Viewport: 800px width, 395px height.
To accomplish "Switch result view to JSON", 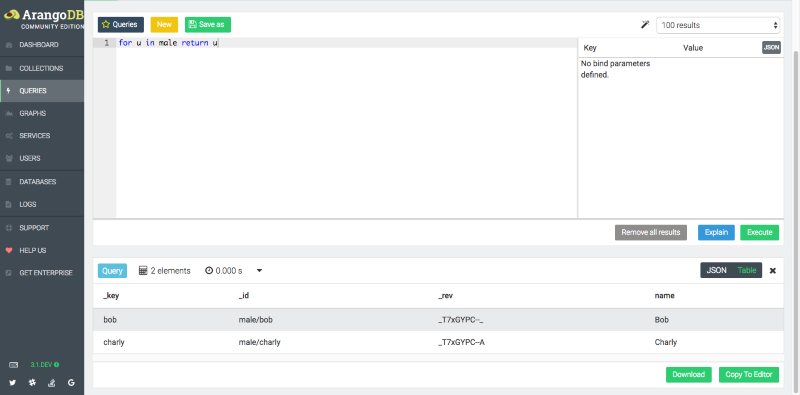I will (x=716, y=270).
